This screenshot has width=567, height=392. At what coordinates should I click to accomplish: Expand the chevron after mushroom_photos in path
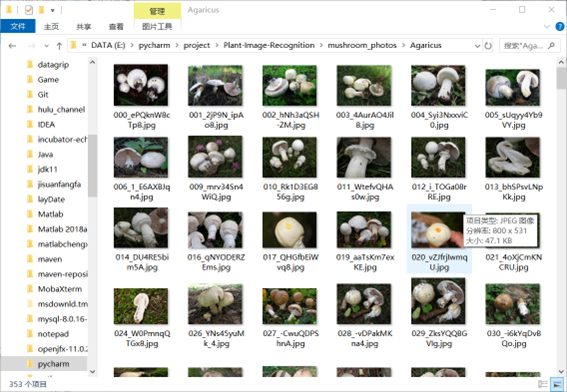(404, 46)
